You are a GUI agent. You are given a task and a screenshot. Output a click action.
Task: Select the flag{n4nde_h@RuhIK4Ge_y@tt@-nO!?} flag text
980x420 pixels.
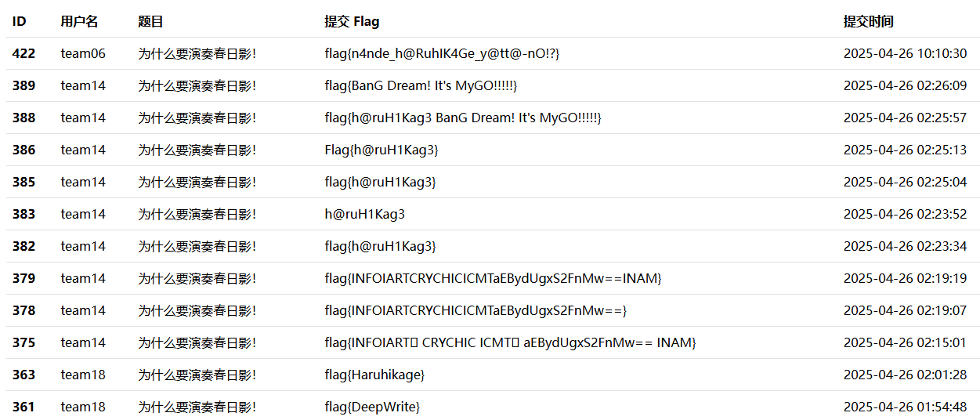(x=442, y=54)
